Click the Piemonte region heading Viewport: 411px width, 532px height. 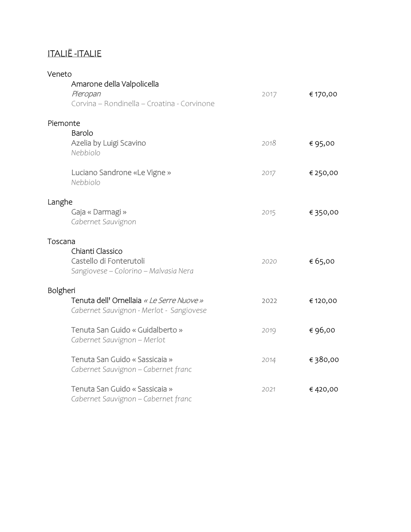coord(64,123)
